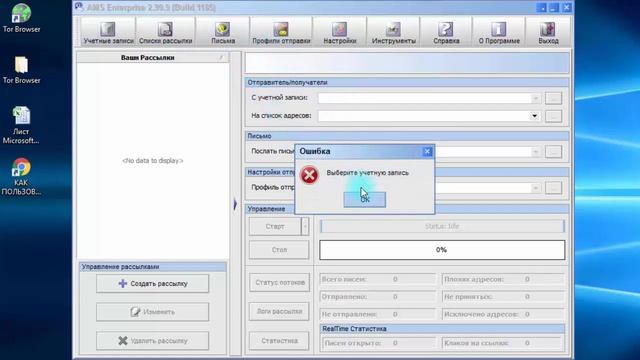Close the Ошибка error dialog
The height and width of the screenshot is (360, 640).
(x=427, y=151)
